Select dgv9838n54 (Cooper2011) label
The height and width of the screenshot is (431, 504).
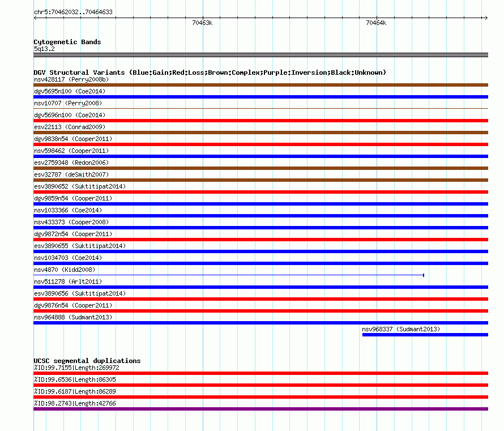(x=73, y=139)
